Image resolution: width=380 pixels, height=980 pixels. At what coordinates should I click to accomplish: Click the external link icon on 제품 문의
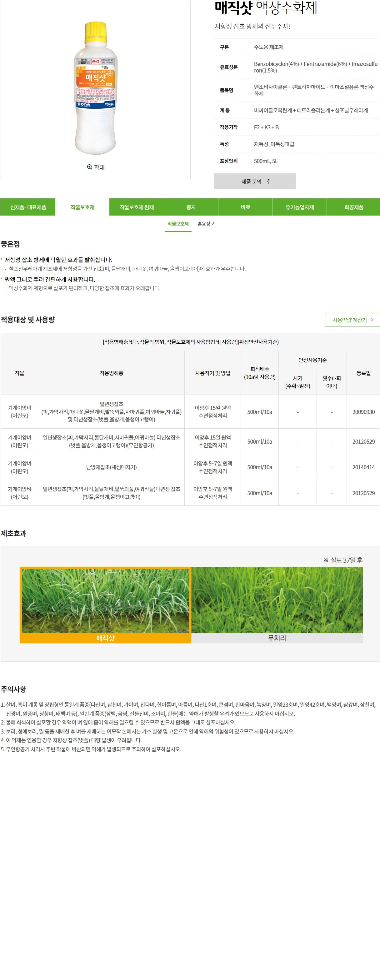coord(267,182)
